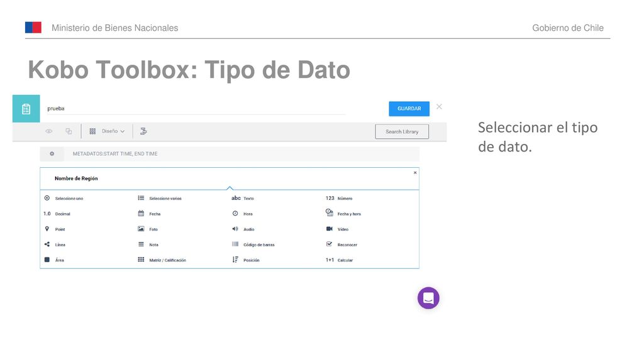This screenshot has height=362, width=644.
Task: Click the 'Código de barras' label
Action: [x=259, y=245]
